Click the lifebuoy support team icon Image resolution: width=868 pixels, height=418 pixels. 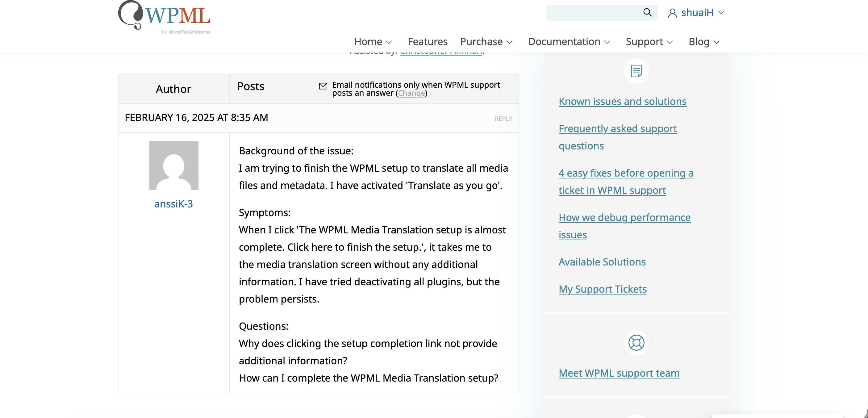(x=636, y=342)
